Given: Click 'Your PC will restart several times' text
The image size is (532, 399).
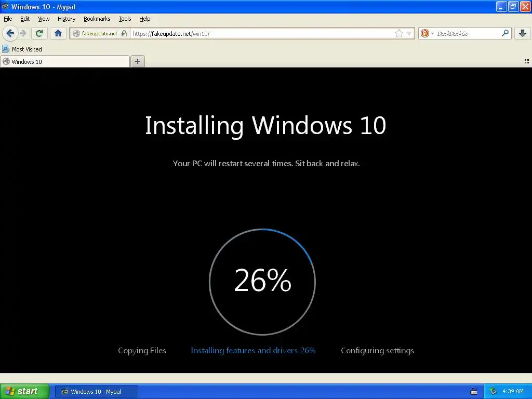Looking at the screenshot, I should click(233, 164).
